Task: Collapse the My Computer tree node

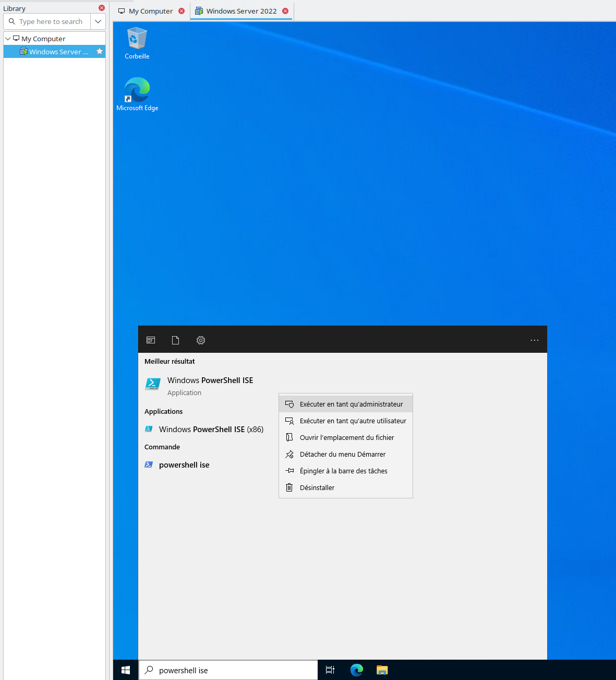Action: (7, 38)
